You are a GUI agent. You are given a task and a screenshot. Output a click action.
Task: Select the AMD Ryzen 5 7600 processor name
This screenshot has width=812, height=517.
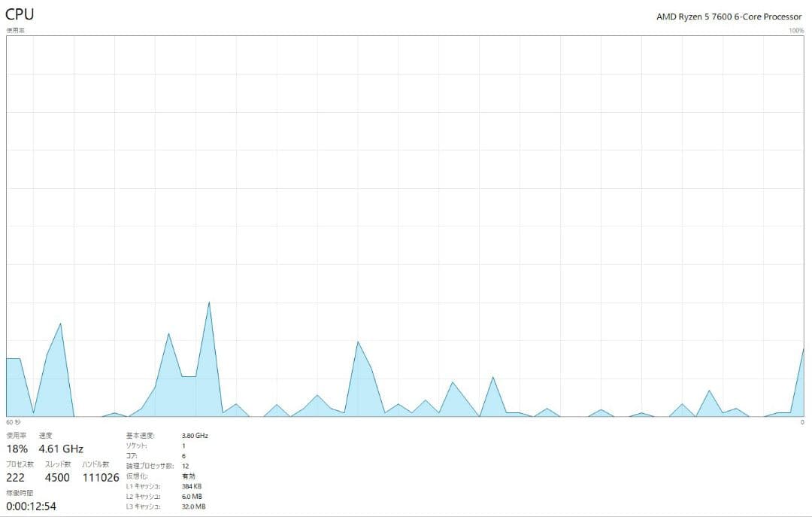tap(729, 17)
